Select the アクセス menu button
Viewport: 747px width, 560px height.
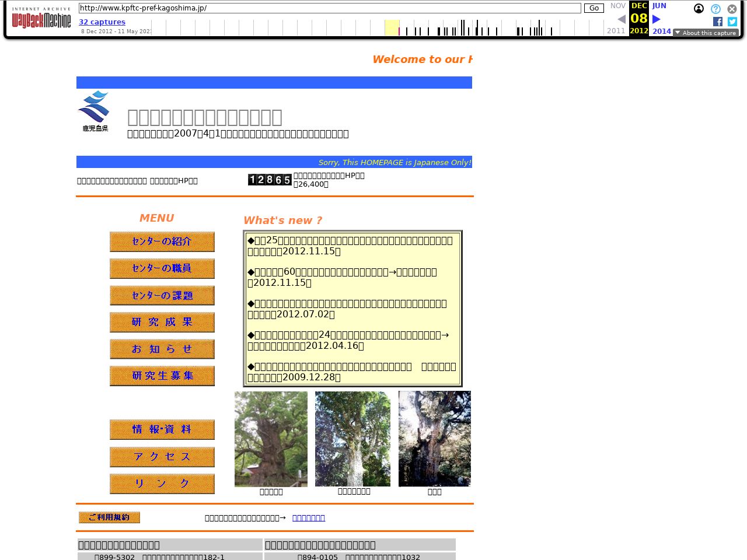click(162, 457)
